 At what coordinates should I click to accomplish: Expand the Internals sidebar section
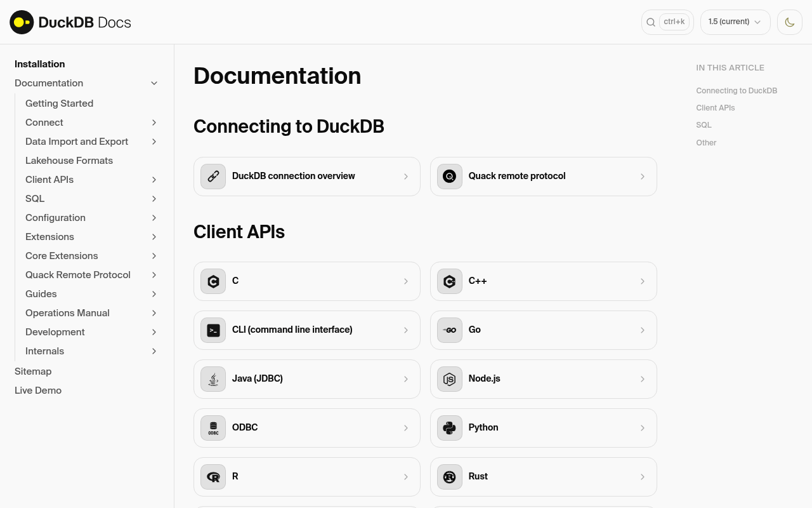tap(154, 351)
